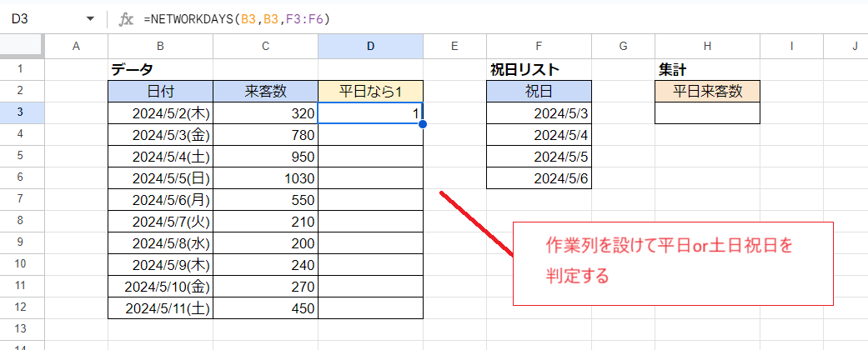Select cell with date 2024/5/9(木)
This screenshot has height=350, width=868.
coord(161,264)
